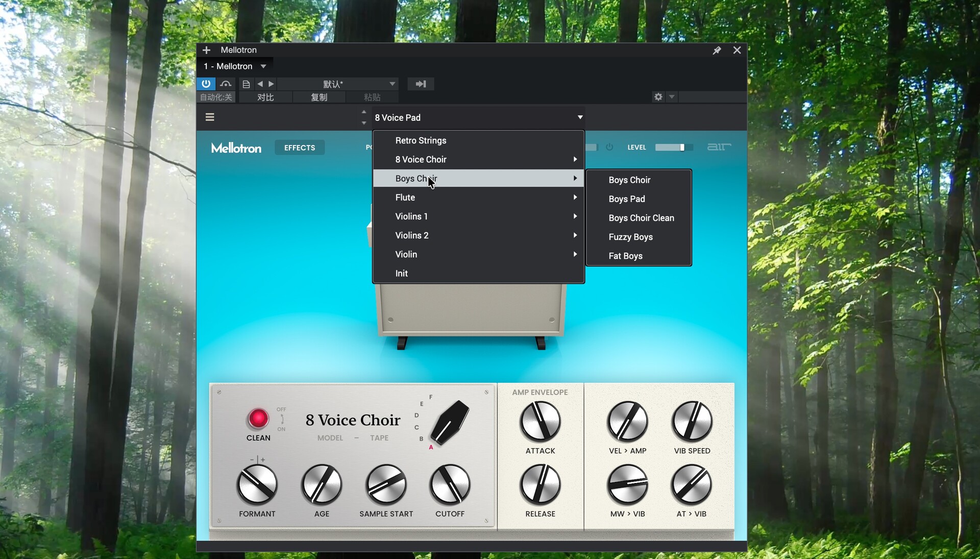Viewport: 980px width, 559px height.
Task: Click the 对比 compare button
Action: click(265, 97)
